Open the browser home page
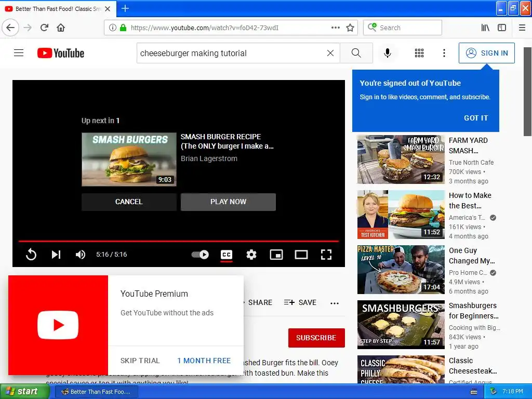This screenshot has height=399, width=532. pyautogui.click(x=61, y=28)
